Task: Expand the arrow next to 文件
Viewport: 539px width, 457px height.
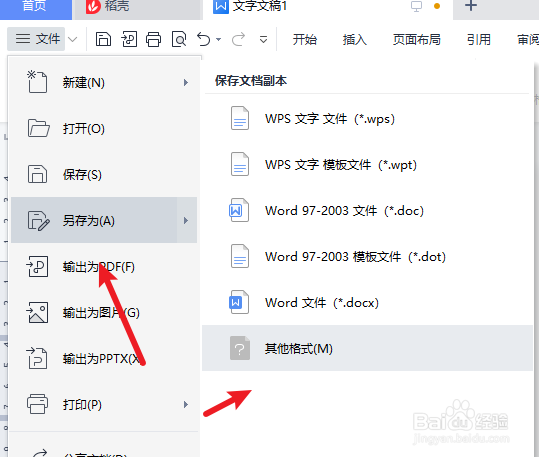Action: 73,39
